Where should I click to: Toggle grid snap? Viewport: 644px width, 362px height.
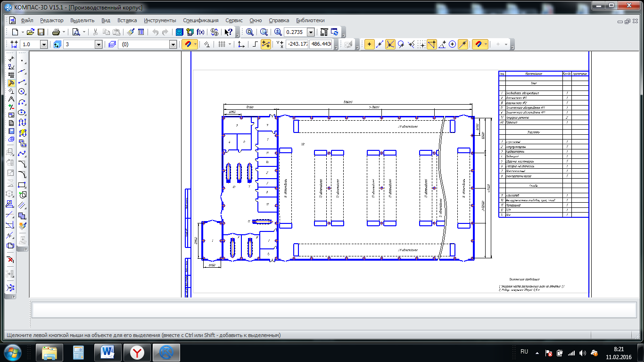coord(421,44)
